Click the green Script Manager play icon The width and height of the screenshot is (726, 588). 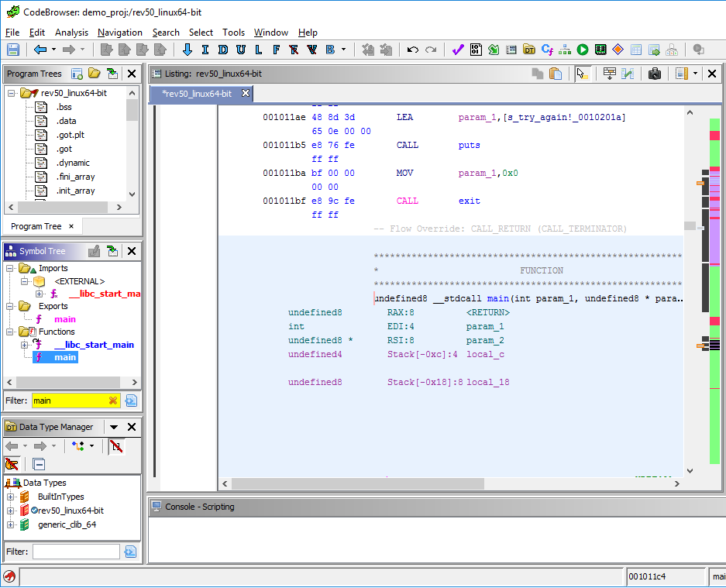[x=583, y=50]
